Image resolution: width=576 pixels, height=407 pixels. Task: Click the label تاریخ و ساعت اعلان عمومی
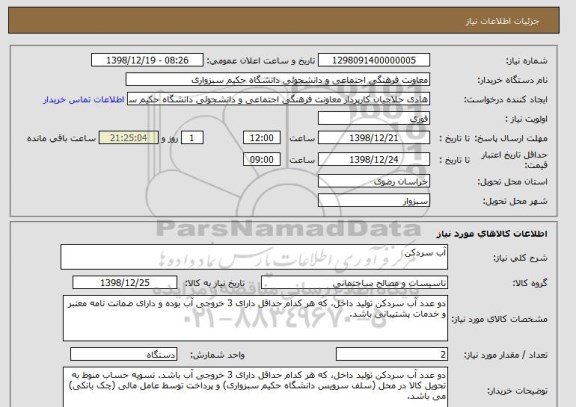tap(261, 61)
